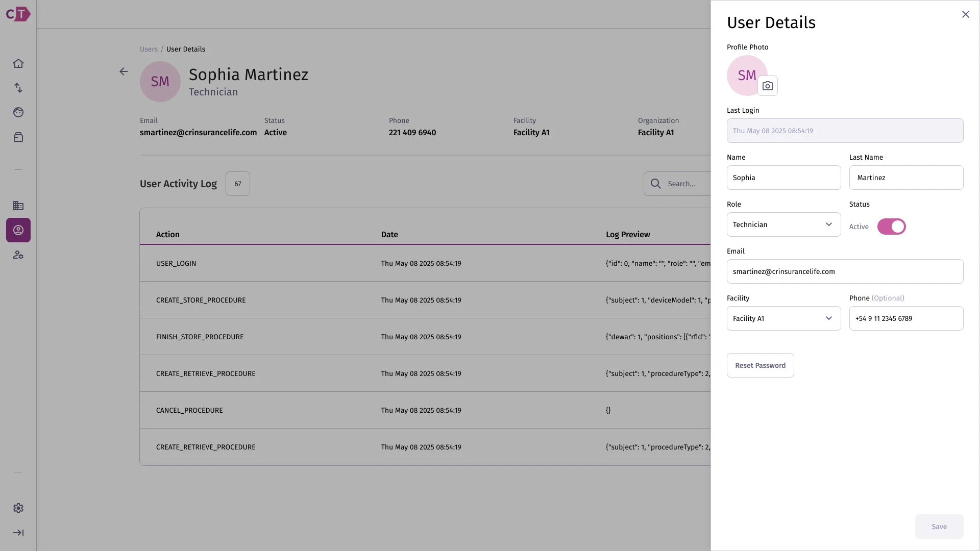
Task: Select the USER_LOGIN log row
Action: point(425,263)
